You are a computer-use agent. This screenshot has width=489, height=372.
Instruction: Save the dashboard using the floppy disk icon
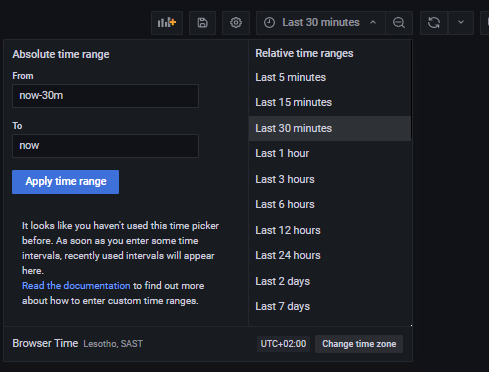tap(202, 23)
